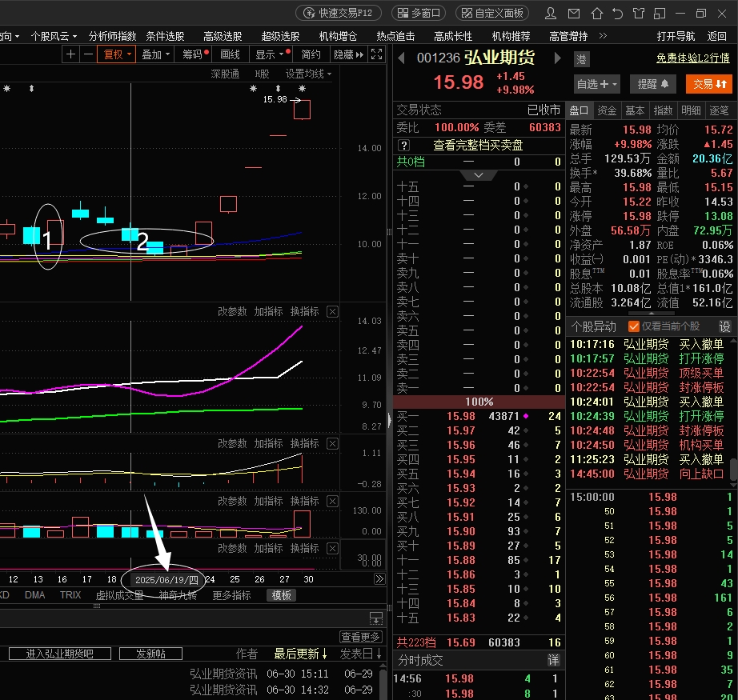
Task: Click 进入弘业期货吧 button
Action: click(60, 654)
